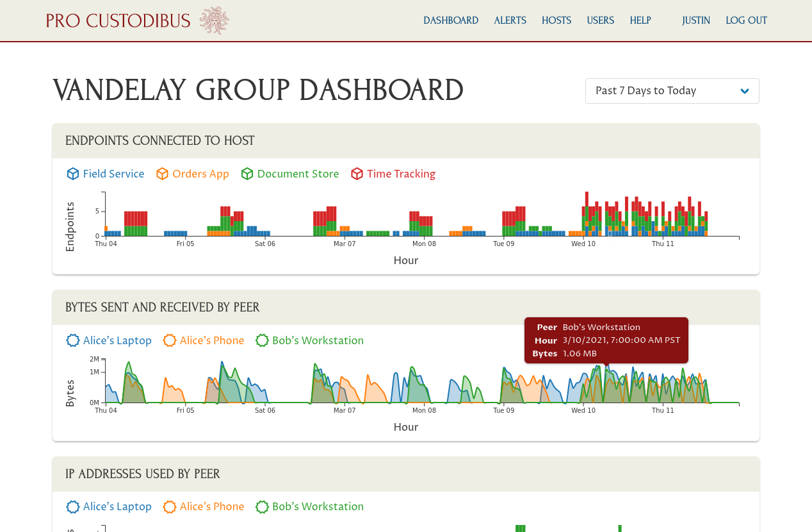The height and width of the screenshot is (532, 812).
Task: Click the Vandelay Group Dashboard title
Action: pyautogui.click(x=258, y=90)
